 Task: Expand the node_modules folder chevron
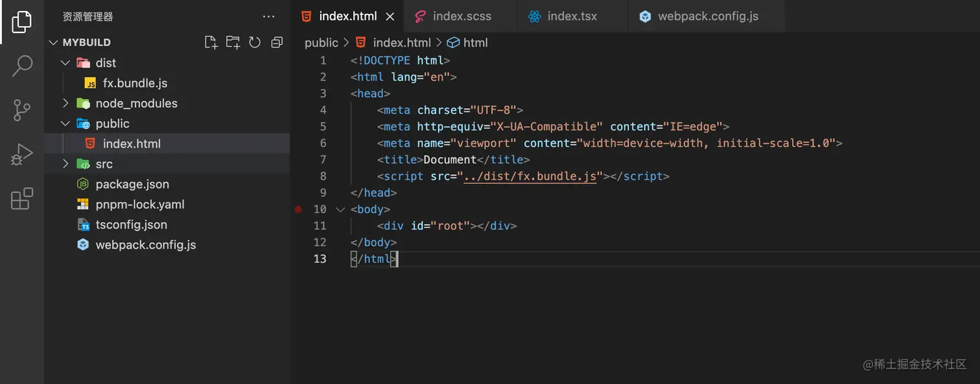pos(65,104)
